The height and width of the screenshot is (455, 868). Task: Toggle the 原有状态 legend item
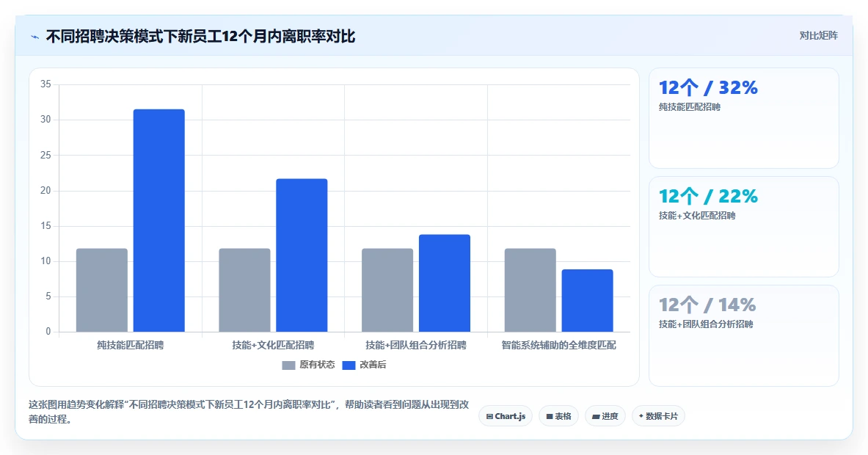pos(308,365)
